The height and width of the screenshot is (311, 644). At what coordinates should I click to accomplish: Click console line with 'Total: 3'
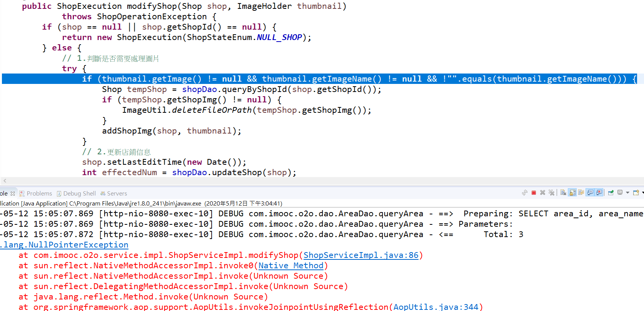point(262,234)
